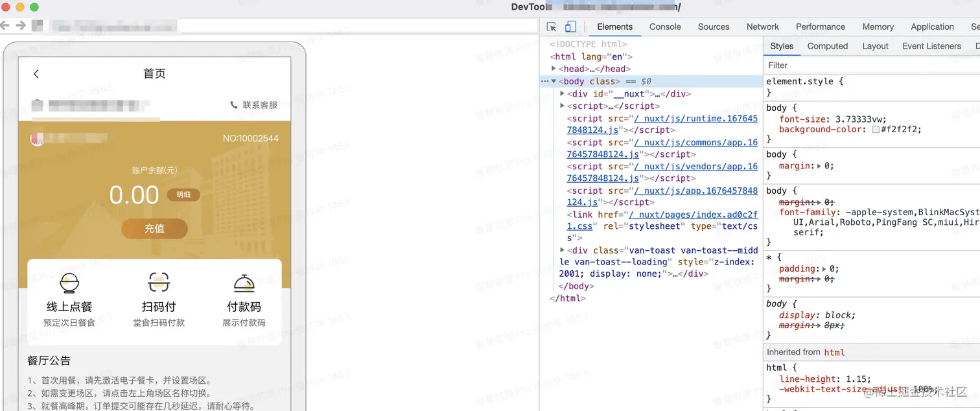The width and height of the screenshot is (980, 411).
Task: Click the inspect element picker icon
Action: (552, 27)
